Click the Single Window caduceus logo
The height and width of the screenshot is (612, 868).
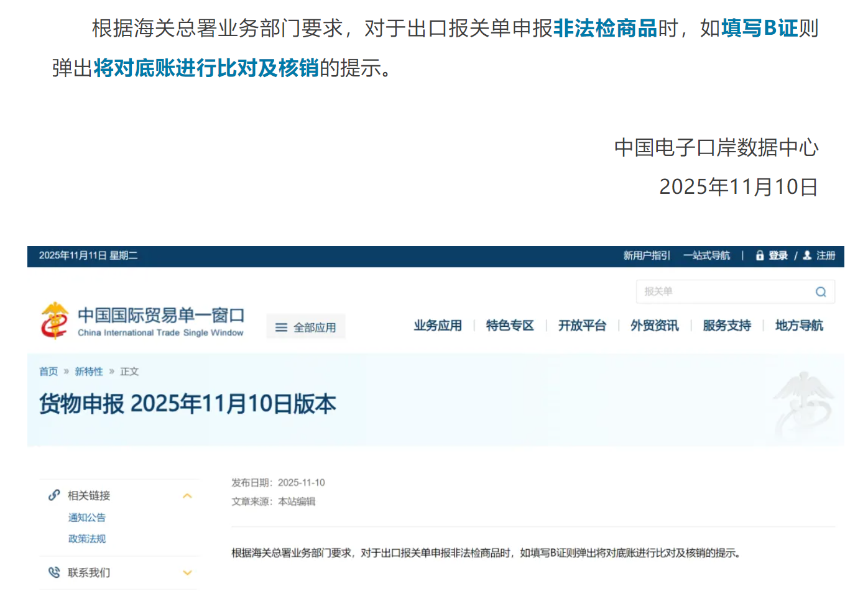click(x=55, y=319)
